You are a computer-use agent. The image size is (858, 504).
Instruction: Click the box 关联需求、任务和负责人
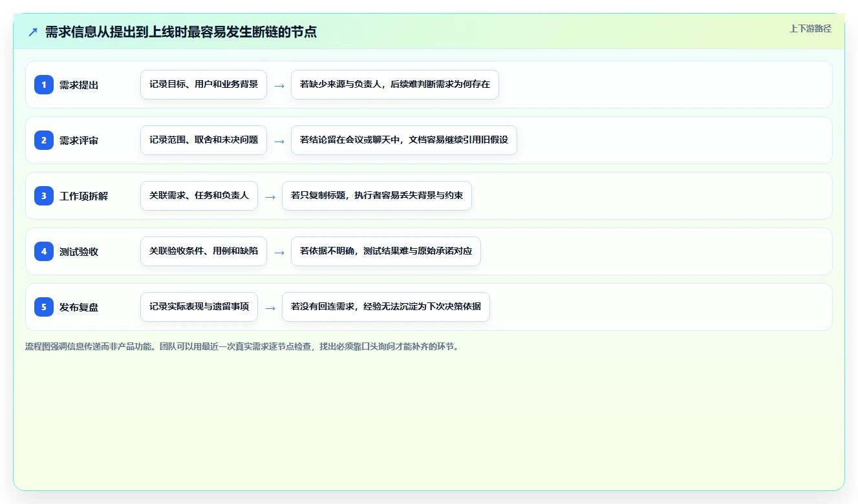(x=199, y=196)
